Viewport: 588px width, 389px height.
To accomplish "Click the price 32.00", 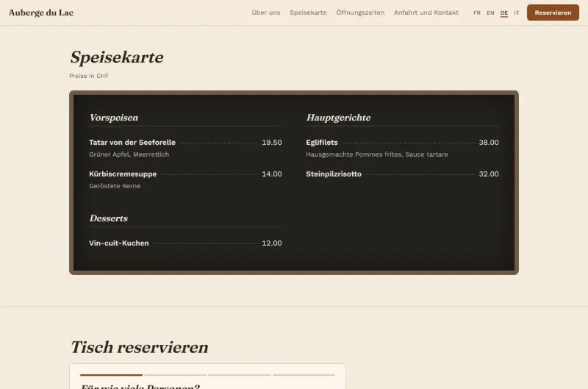I will (489, 174).
